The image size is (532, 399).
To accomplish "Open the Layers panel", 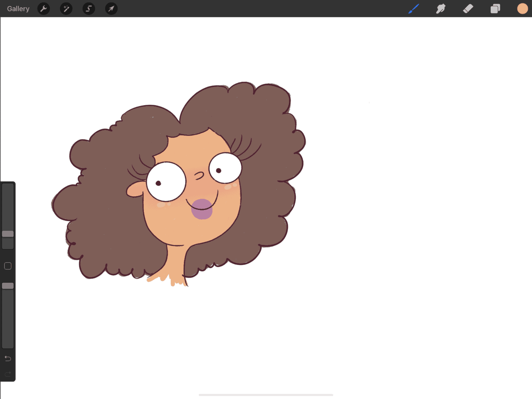I will click(495, 9).
